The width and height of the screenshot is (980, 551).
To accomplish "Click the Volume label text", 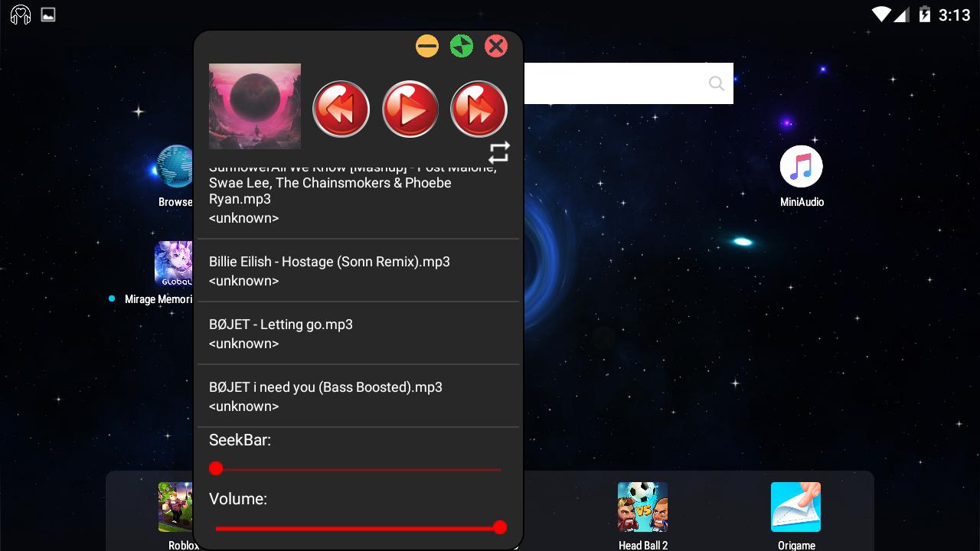I will pos(238,499).
